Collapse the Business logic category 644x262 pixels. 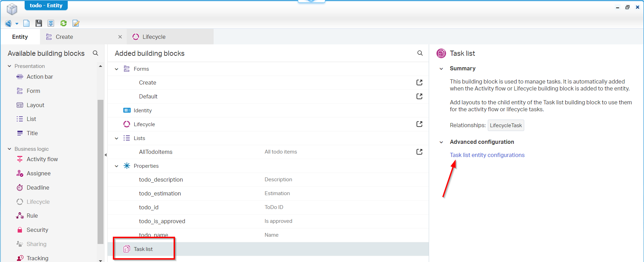coord(9,149)
